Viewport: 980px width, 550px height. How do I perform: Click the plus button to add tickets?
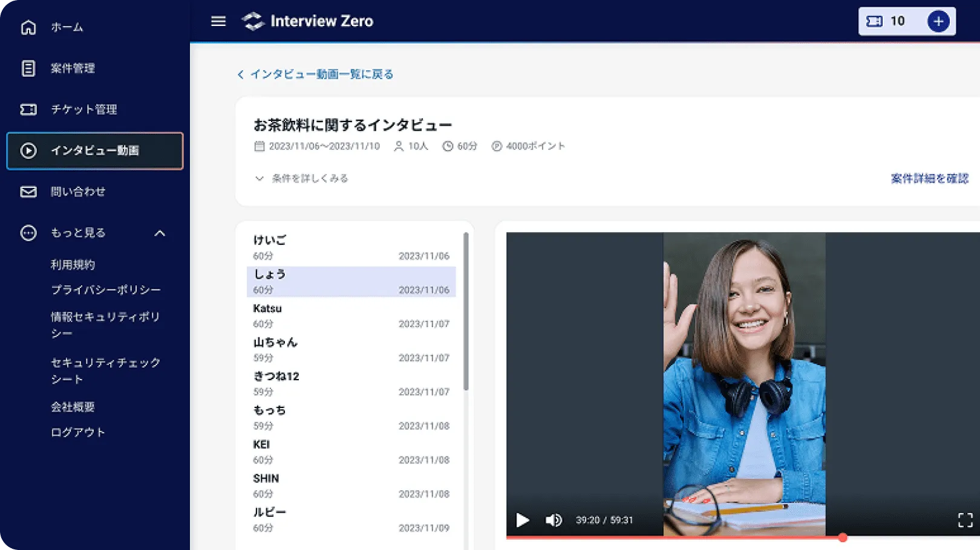[x=938, y=21]
